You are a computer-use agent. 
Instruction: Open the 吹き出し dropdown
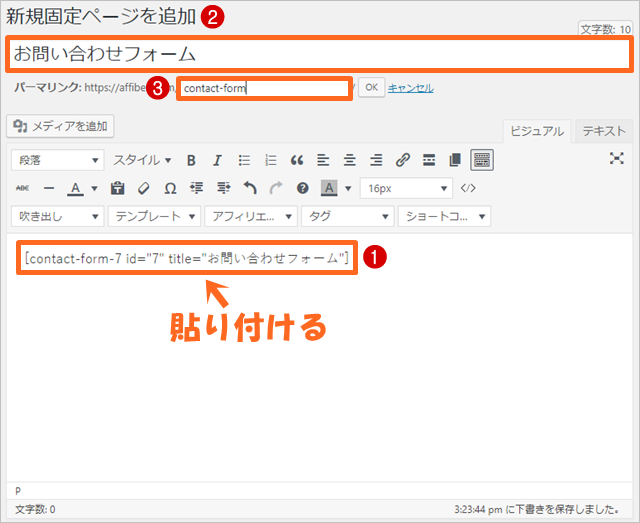pos(57,216)
